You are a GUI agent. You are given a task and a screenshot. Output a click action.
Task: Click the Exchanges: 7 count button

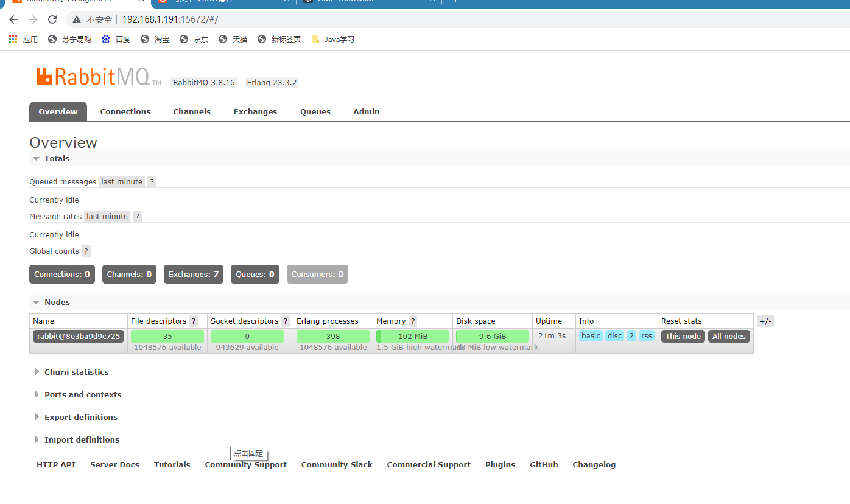coord(194,274)
